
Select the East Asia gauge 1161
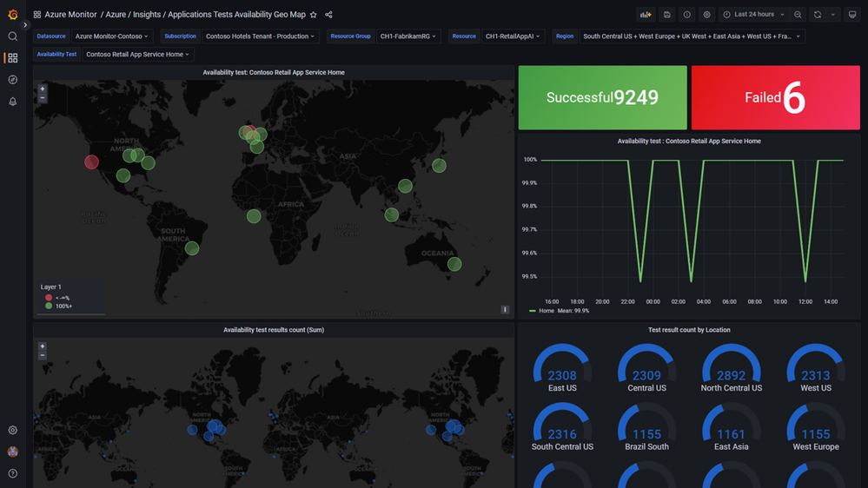click(x=732, y=426)
